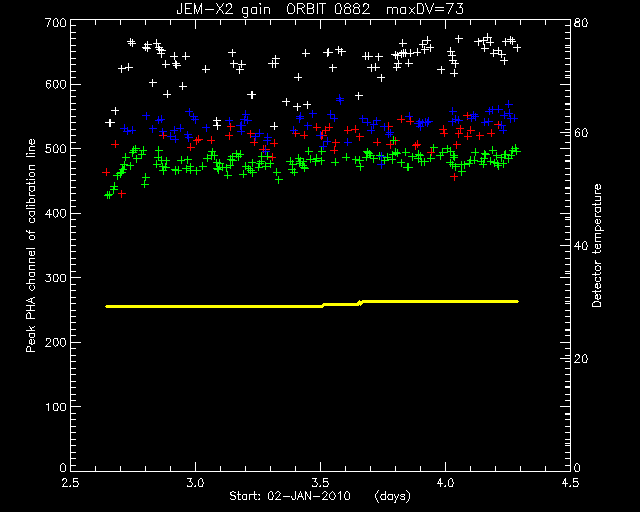Click the yellow detector temperature line
The height and width of the screenshot is (512, 640).
tap(311, 304)
